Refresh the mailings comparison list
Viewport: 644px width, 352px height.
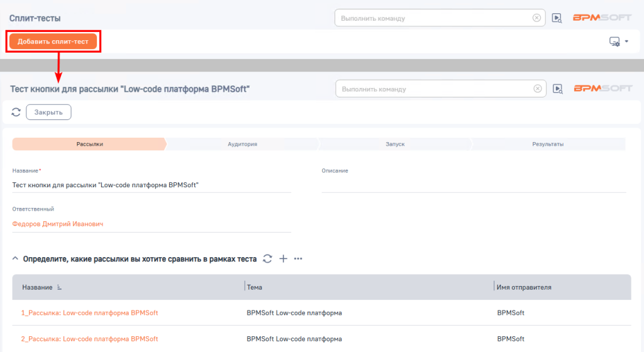tap(267, 258)
